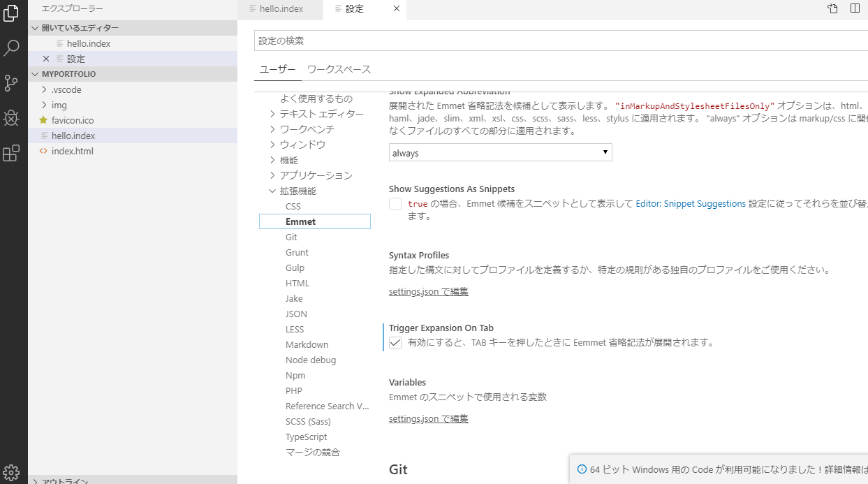Split the editor using the layout icon
The image size is (868, 484).
point(855,8)
